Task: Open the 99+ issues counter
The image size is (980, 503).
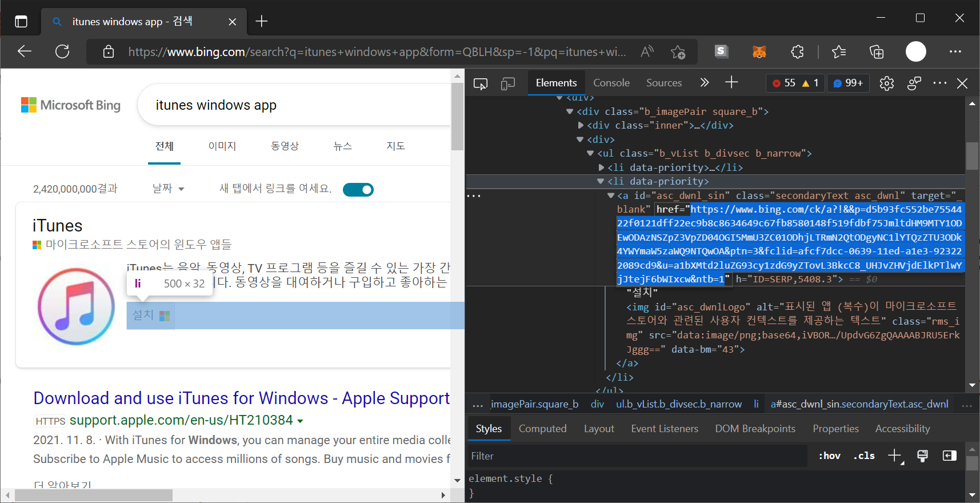Action: pyautogui.click(x=848, y=83)
